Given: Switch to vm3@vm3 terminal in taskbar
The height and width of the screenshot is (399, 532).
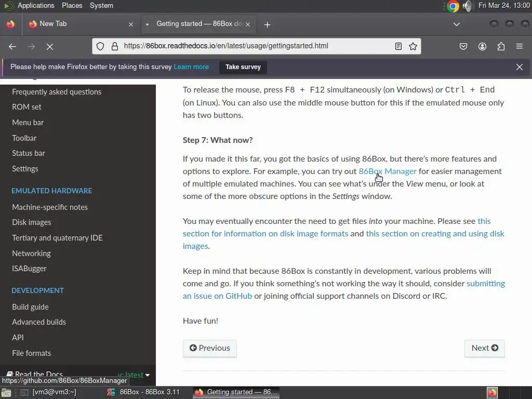Looking at the screenshot, I should click(x=49, y=392).
